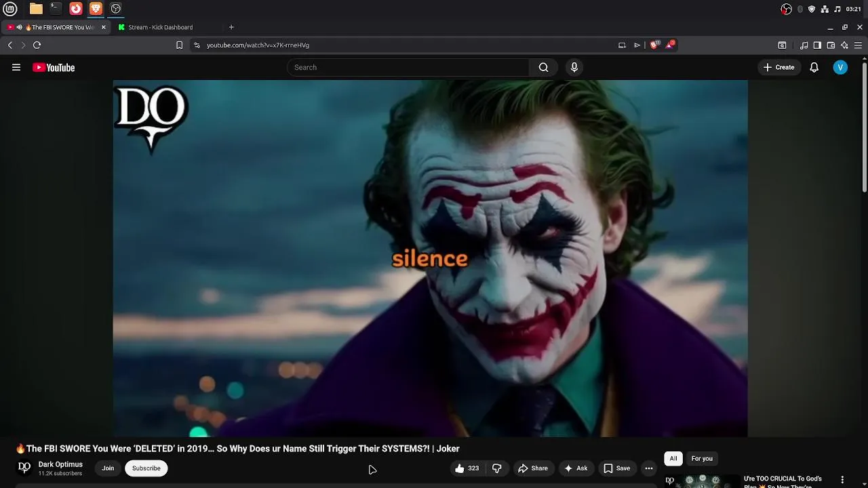Switch to Brave browser in panel

pyautogui.click(x=96, y=9)
